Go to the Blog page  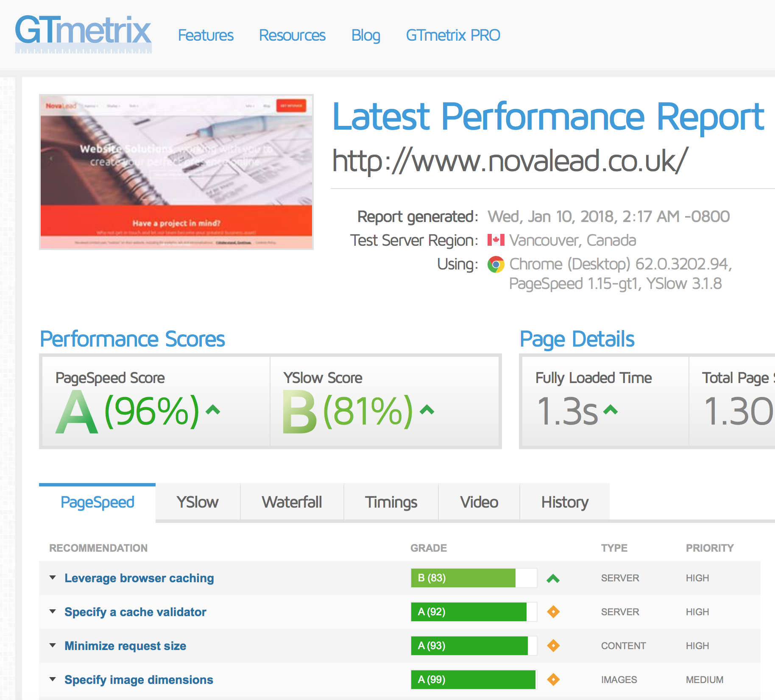365,35
